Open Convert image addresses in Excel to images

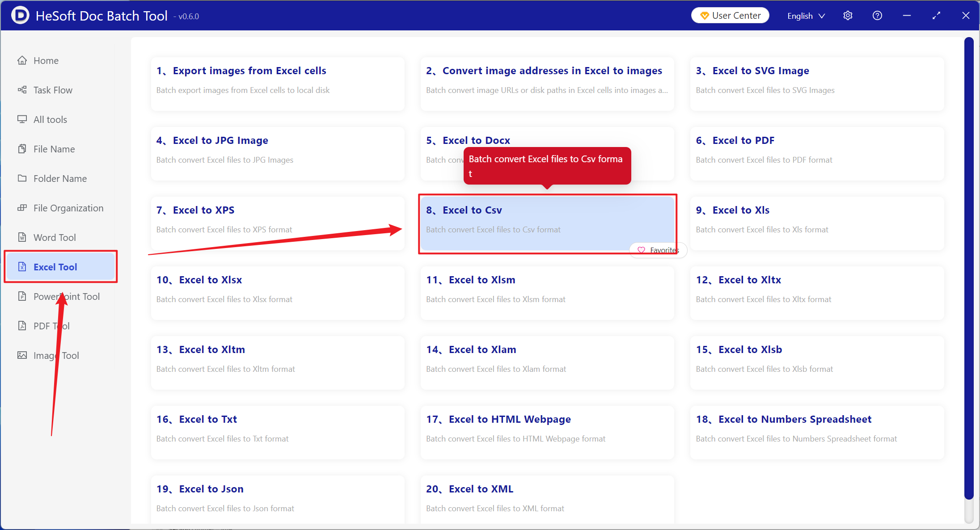(547, 84)
